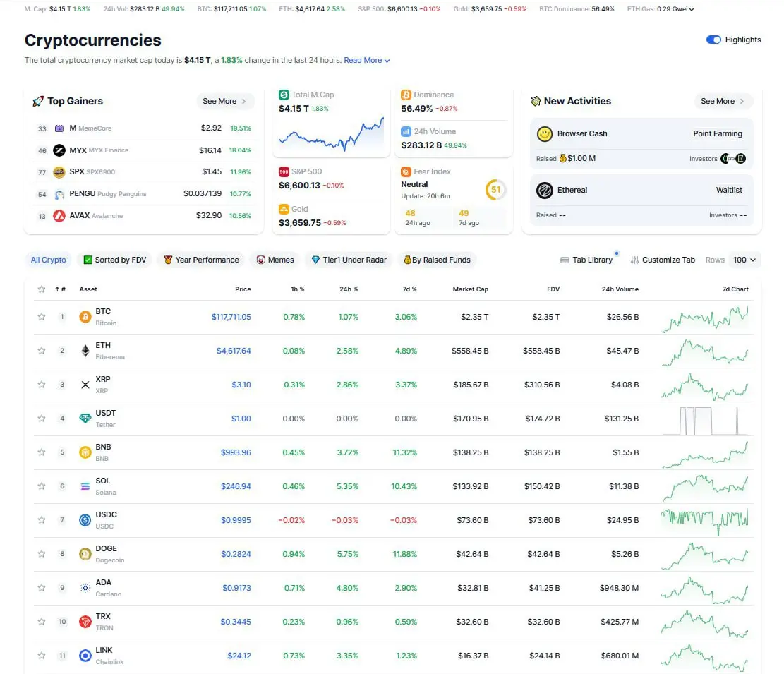Open the Year Performance tab
Image resolution: width=784 pixels, height=674 pixels.
click(x=202, y=260)
